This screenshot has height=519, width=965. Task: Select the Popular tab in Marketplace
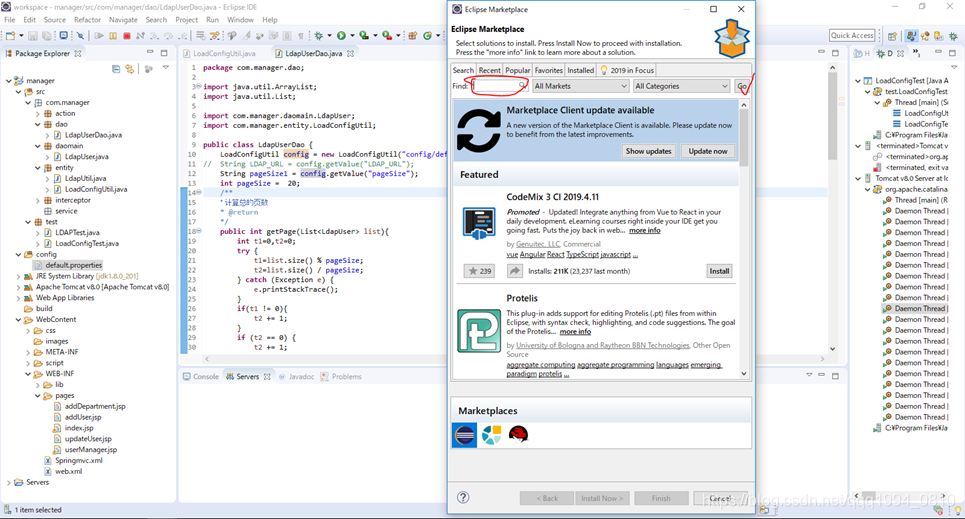518,70
